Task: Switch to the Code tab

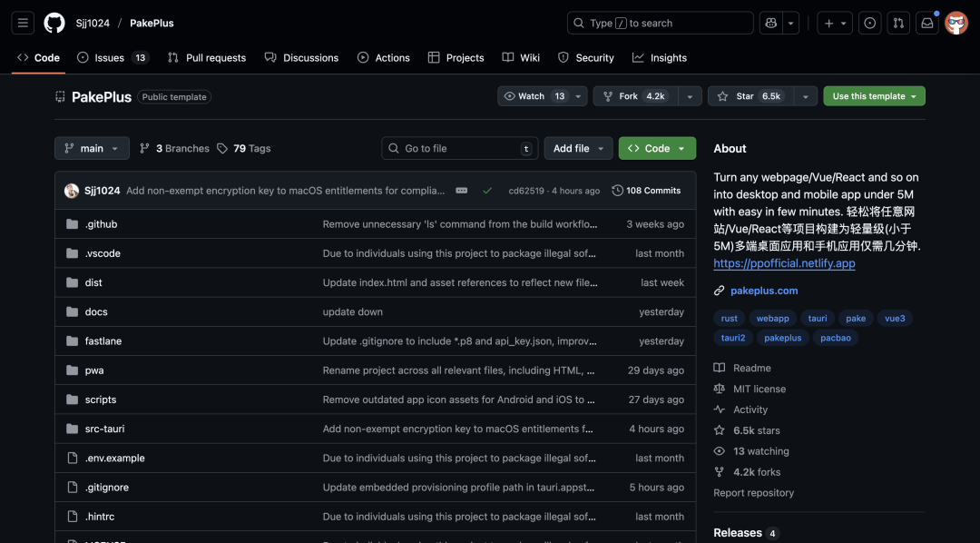Action: click(x=38, y=57)
